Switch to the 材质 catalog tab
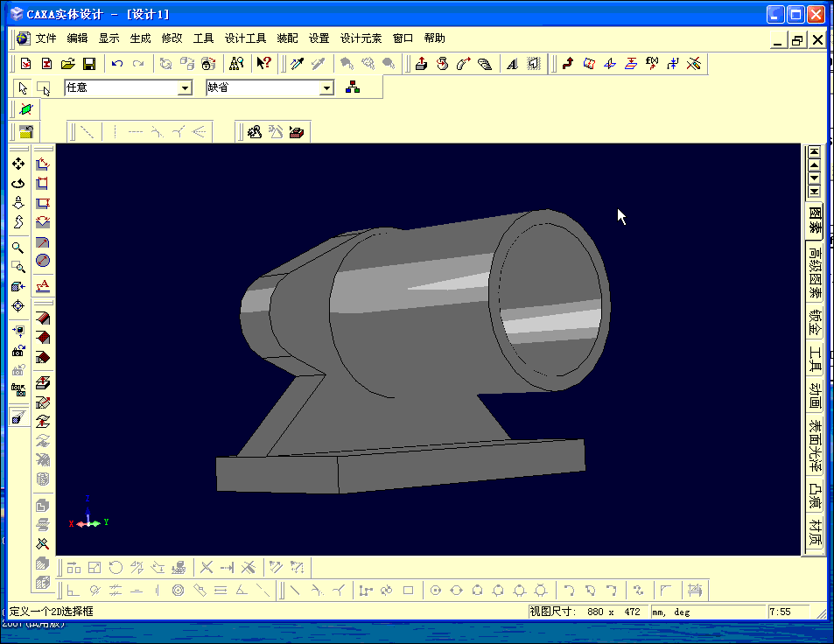This screenshot has height=644, width=834. click(815, 532)
